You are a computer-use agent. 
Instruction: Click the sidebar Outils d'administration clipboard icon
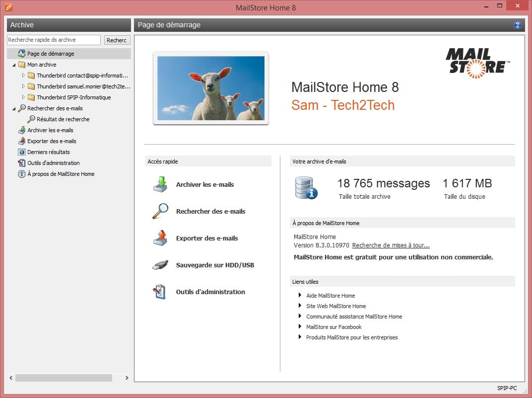(22, 162)
